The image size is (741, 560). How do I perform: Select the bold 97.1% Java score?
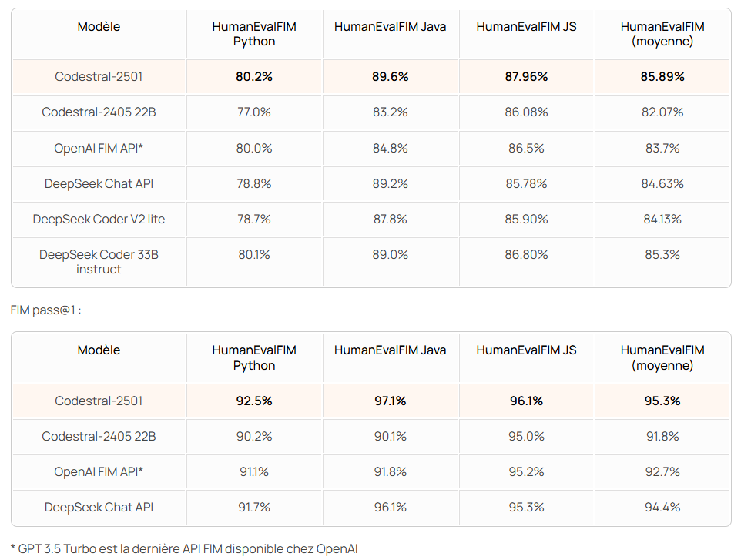click(390, 401)
